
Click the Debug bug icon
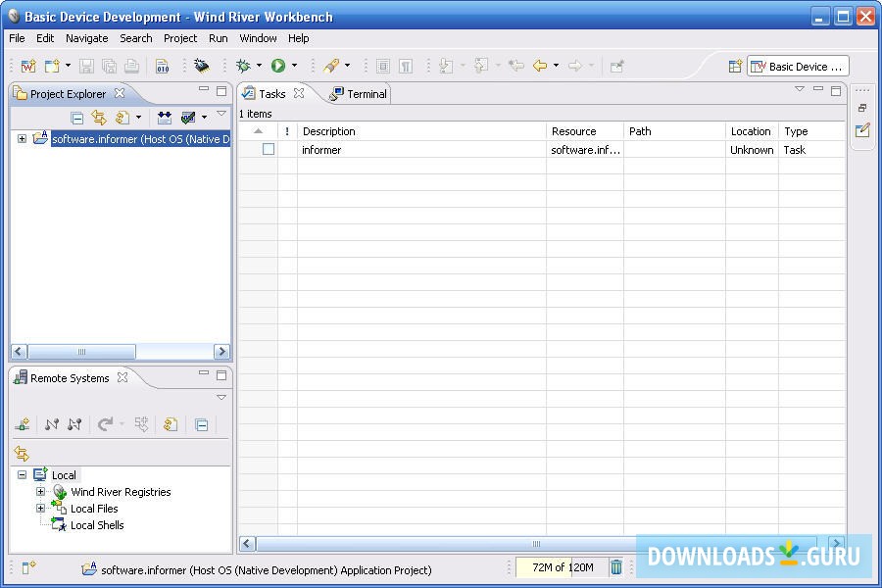tap(244, 66)
